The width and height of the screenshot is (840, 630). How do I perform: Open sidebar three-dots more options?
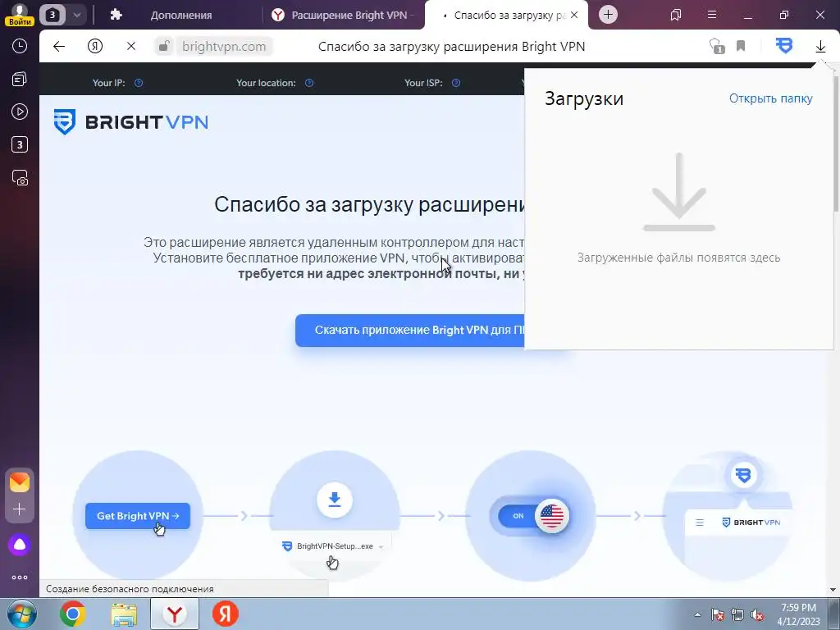pos(20,577)
